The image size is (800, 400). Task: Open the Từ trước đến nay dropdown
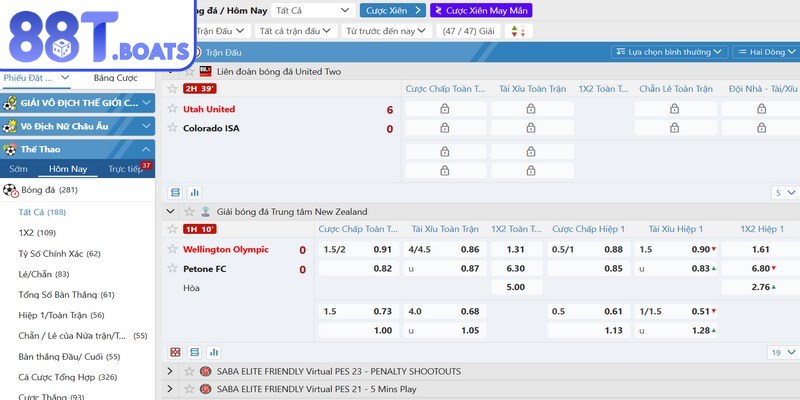coord(386,31)
